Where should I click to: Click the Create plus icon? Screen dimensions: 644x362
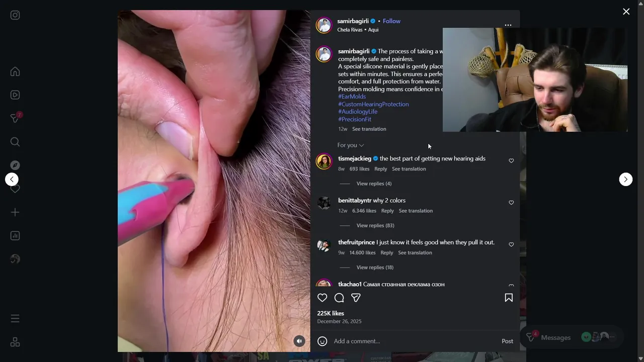coord(15,212)
